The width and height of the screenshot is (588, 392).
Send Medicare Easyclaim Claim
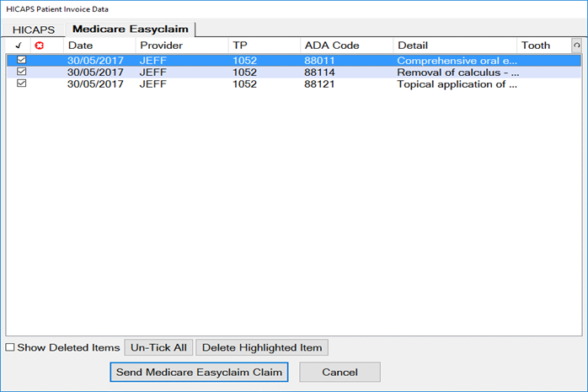coord(199,372)
